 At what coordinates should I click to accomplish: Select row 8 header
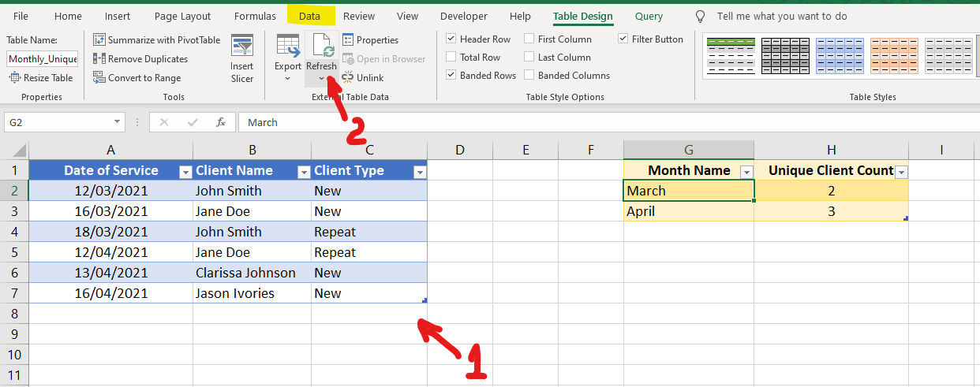click(x=15, y=314)
